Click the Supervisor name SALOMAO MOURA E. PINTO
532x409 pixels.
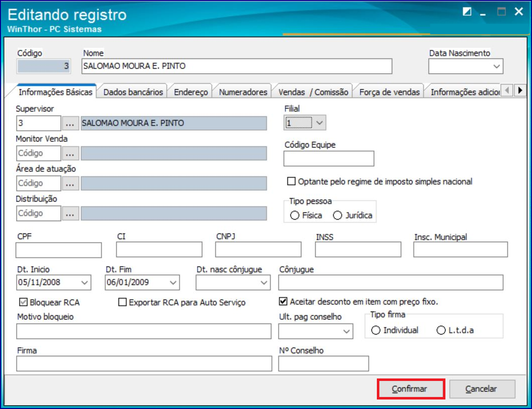174,123
